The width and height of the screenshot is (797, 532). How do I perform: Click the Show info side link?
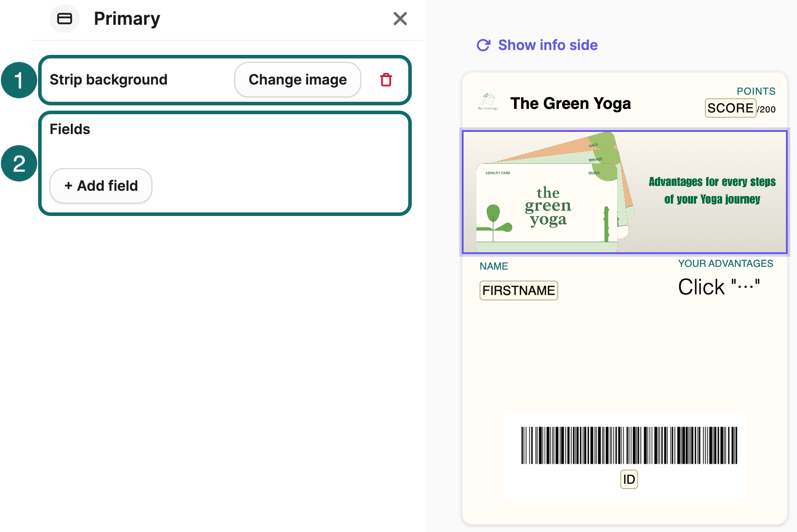(548, 45)
